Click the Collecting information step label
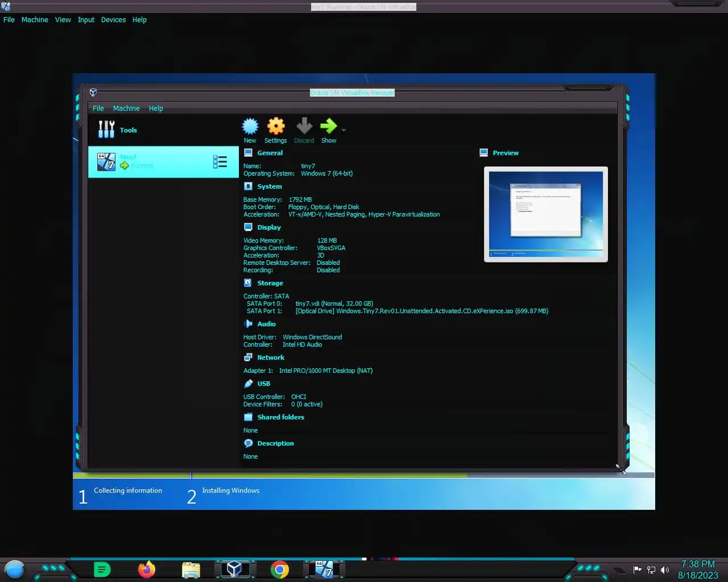This screenshot has width=728, height=582. click(x=128, y=490)
